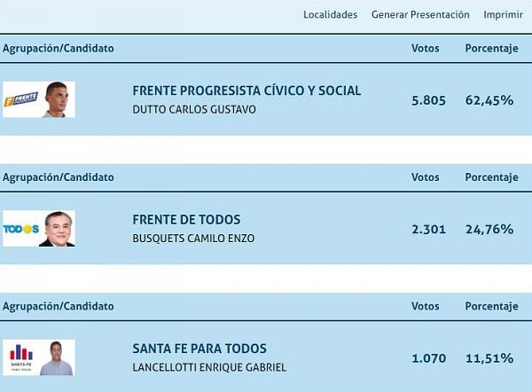Open the Localidades link
This screenshot has height=392, width=532.
click(330, 14)
